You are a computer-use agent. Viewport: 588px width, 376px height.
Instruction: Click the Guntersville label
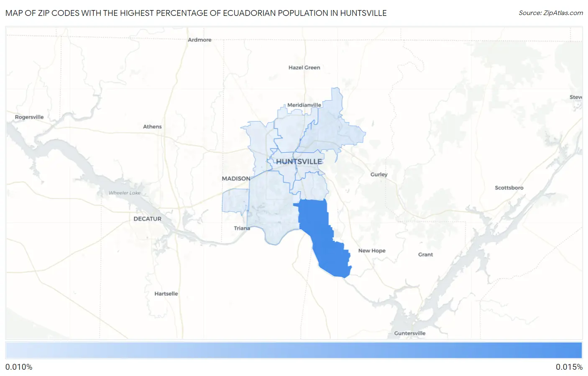409,333
